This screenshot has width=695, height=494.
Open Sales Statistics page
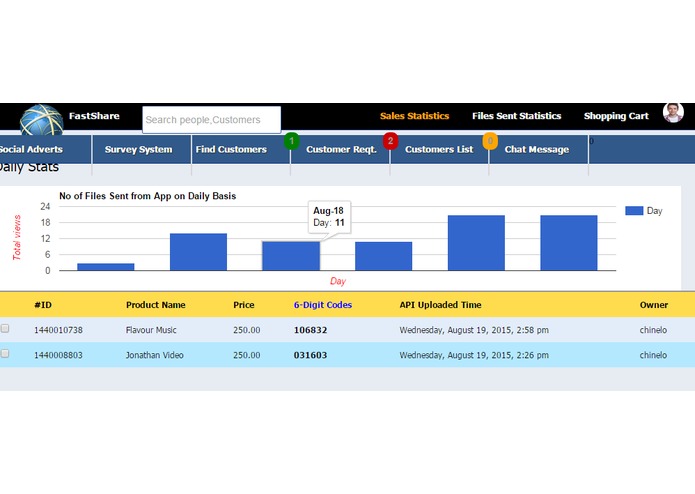pos(414,116)
